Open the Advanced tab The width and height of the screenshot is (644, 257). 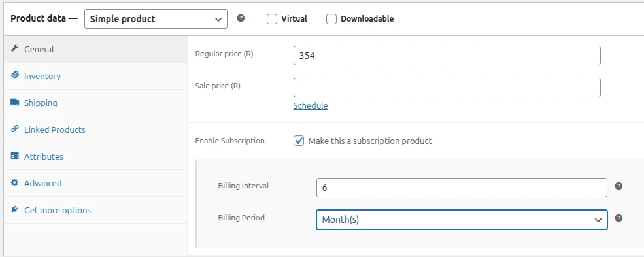tap(95, 183)
